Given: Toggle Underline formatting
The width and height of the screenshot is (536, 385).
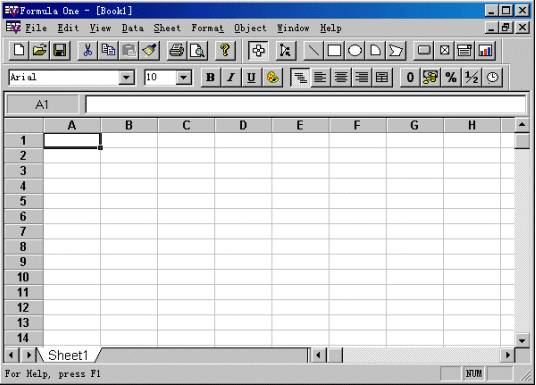Looking at the screenshot, I should click(x=252, y=77).
